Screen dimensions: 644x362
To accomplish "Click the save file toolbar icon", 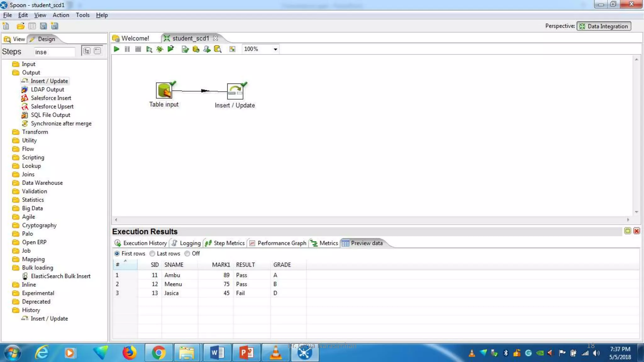I will (x=43, y=26).
